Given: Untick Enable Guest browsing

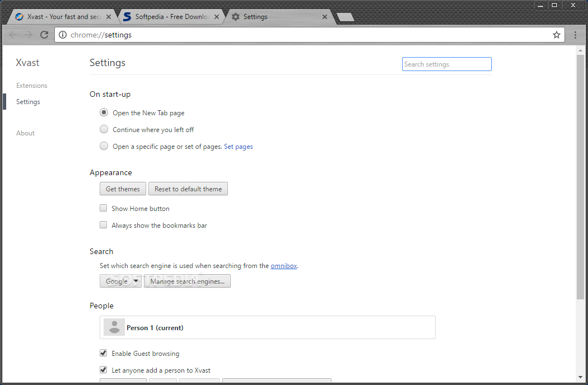Looking at the screenshot, I should [103, 353].
